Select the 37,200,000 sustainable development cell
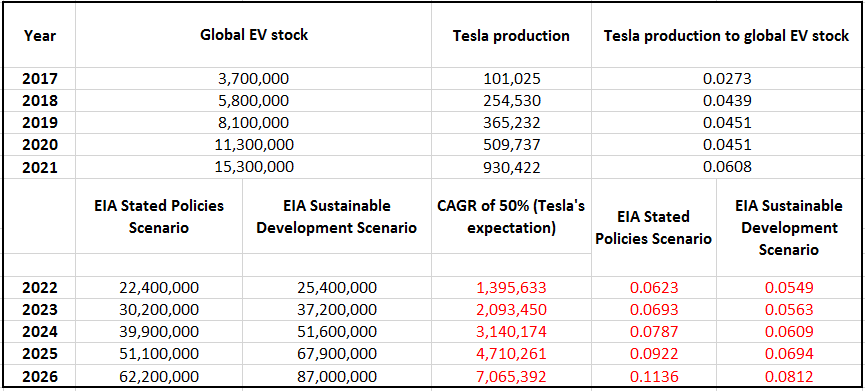This screenshot has width=865, height=391. click(337, 309)
